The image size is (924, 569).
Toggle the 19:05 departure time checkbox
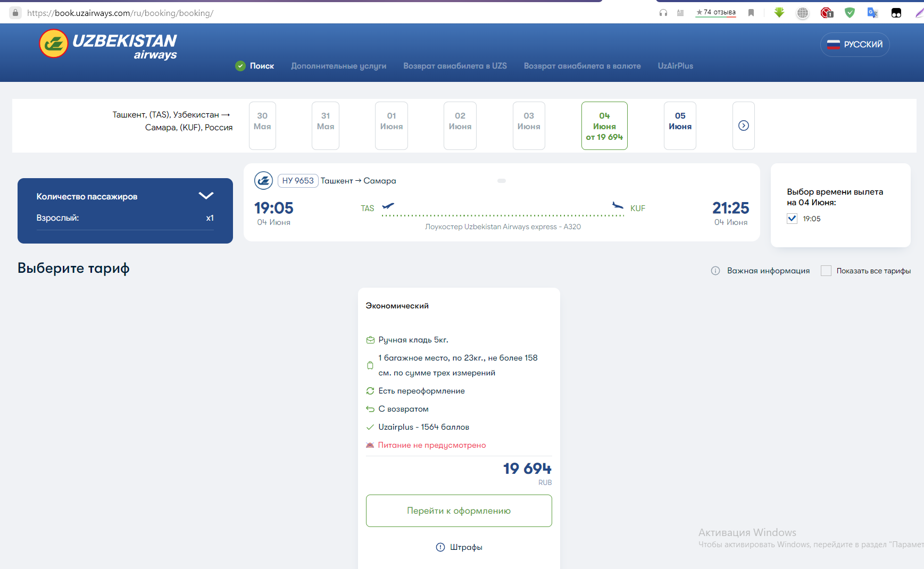pos(792,219)
